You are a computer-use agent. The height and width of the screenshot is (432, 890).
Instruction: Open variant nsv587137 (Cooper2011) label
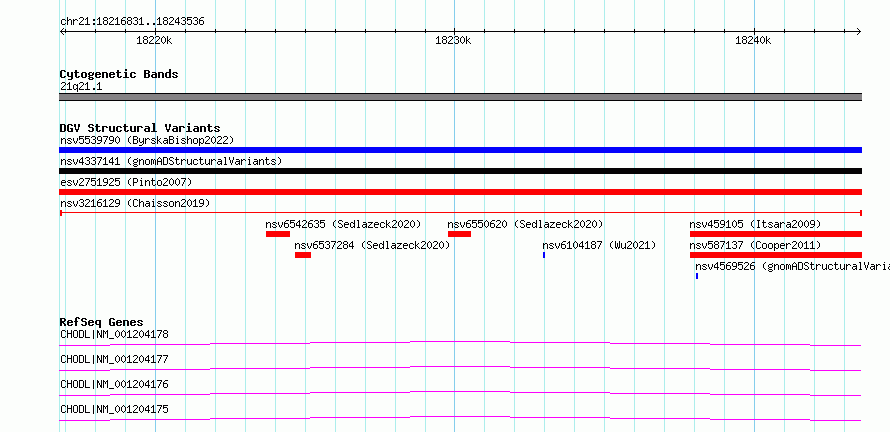(755, 245)
